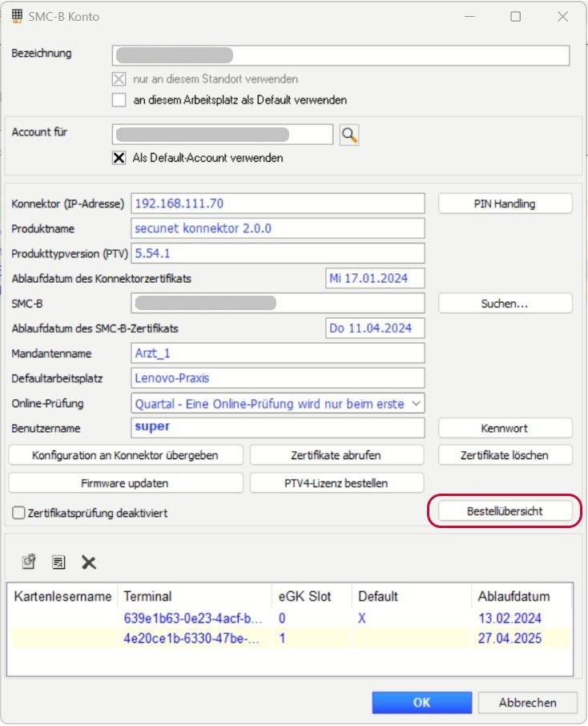Click the SMC-B input field
Viewport: 588px width, 726px height.
[278, 303]
